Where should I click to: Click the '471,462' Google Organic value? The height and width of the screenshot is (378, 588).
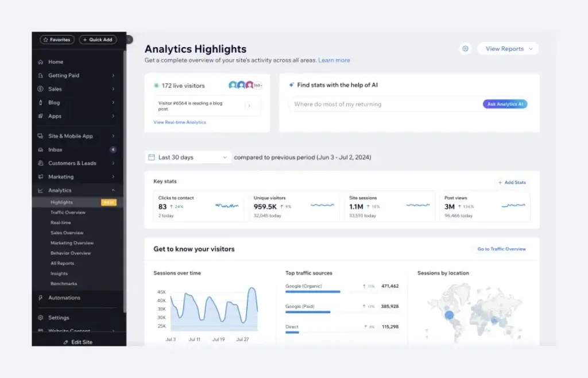click(x=390, y=286)
